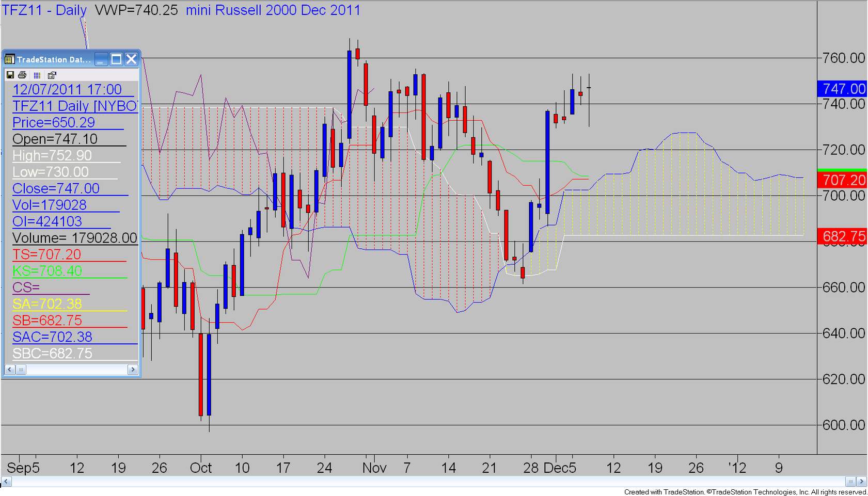
Task: Click the Sep5 date axis label
Action: pos(23,468)
